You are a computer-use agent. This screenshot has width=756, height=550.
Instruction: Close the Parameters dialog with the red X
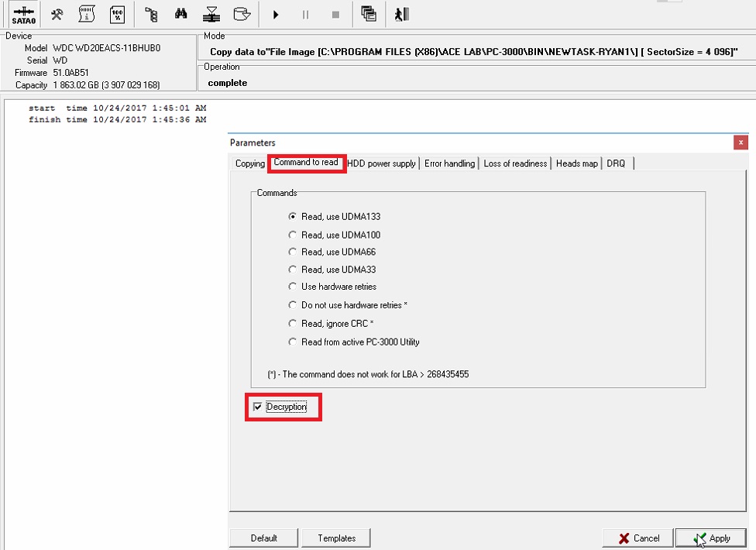(741, 143)
